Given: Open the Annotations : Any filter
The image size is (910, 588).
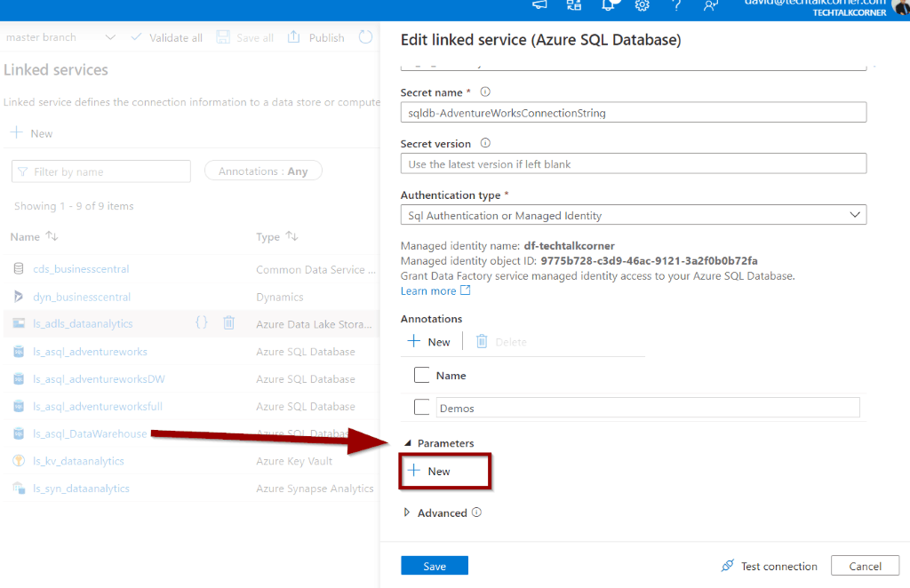Looking at the screenshot, I should [263, 171].
